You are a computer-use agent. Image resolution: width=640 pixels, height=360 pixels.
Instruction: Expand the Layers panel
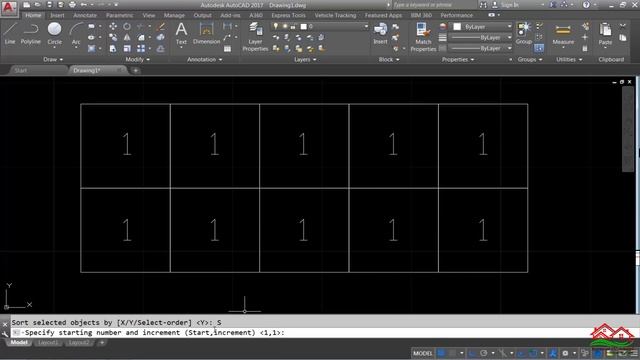(x=305, y=60)
